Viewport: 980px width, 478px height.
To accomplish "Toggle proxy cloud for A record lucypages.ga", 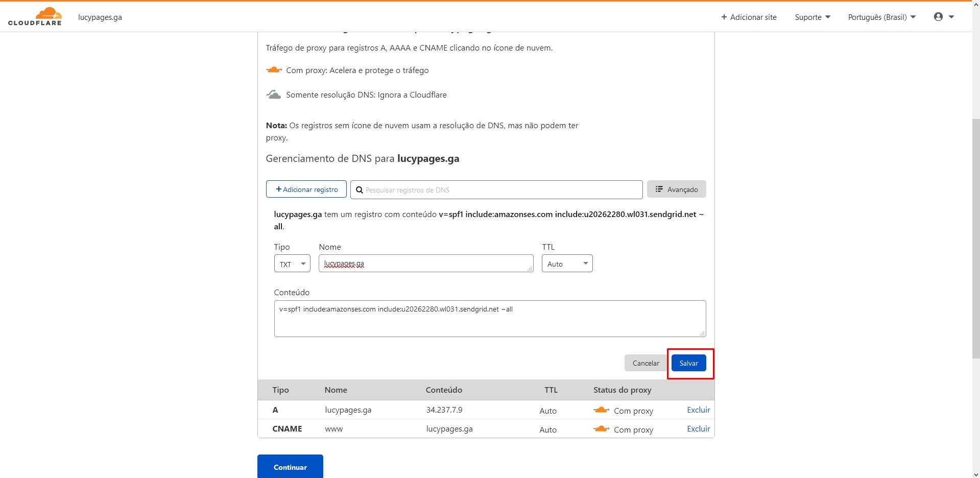I will (x=601, y=410).
